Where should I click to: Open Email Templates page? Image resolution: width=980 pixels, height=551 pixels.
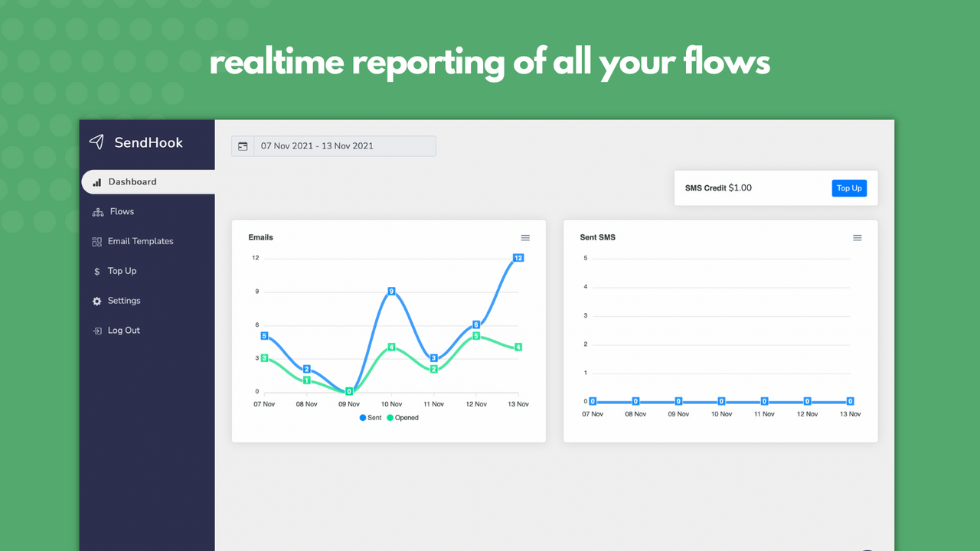coord(141,241)
